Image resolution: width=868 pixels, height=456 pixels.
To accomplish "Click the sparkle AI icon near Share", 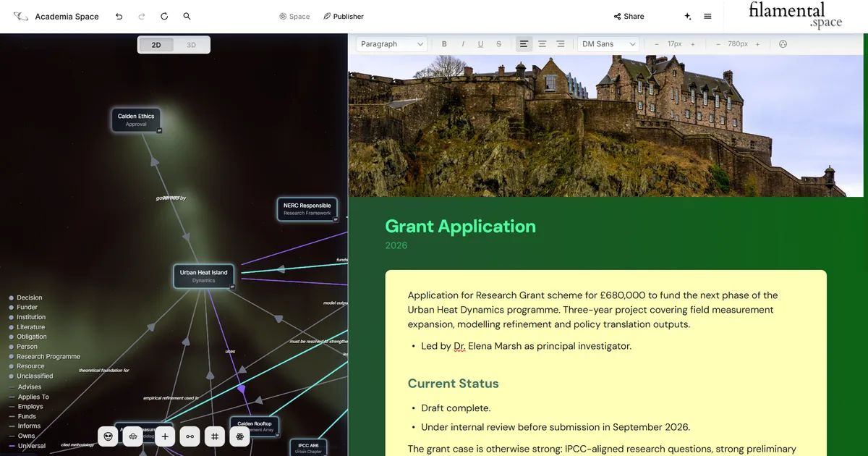I will click(688, 16).
